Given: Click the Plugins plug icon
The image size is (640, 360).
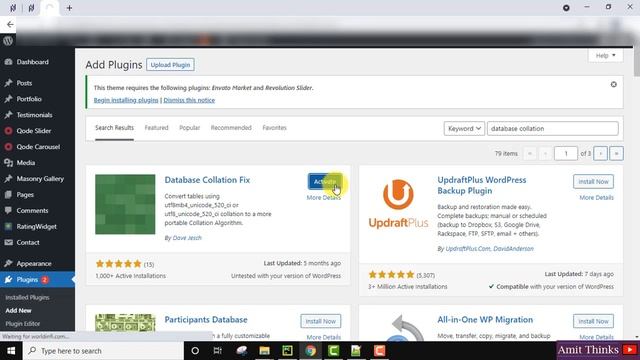Looking at the screenshot, I should click(x=8, y=280).
